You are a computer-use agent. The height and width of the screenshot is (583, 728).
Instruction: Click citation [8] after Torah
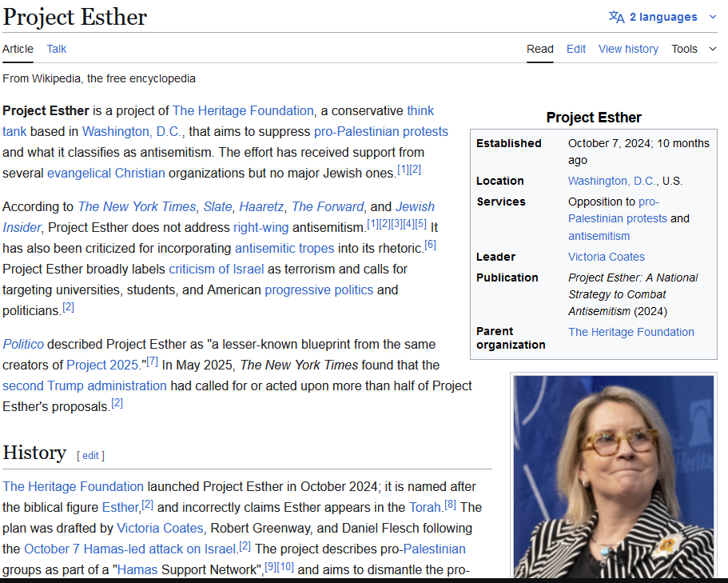451,504
